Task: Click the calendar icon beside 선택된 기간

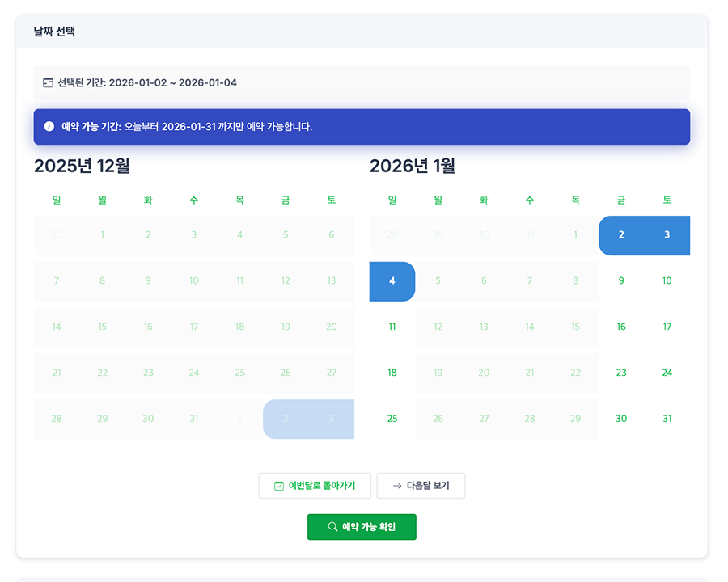Action: coord(47,82)
